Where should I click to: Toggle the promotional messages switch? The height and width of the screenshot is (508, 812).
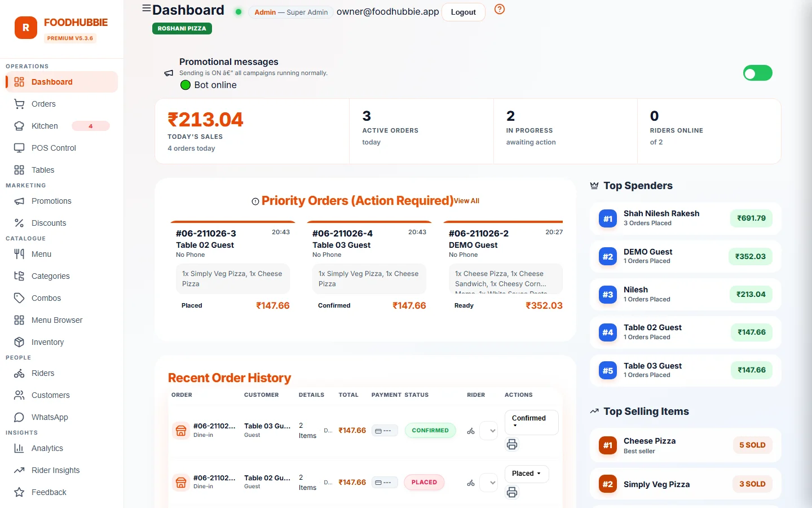[758, 73]
